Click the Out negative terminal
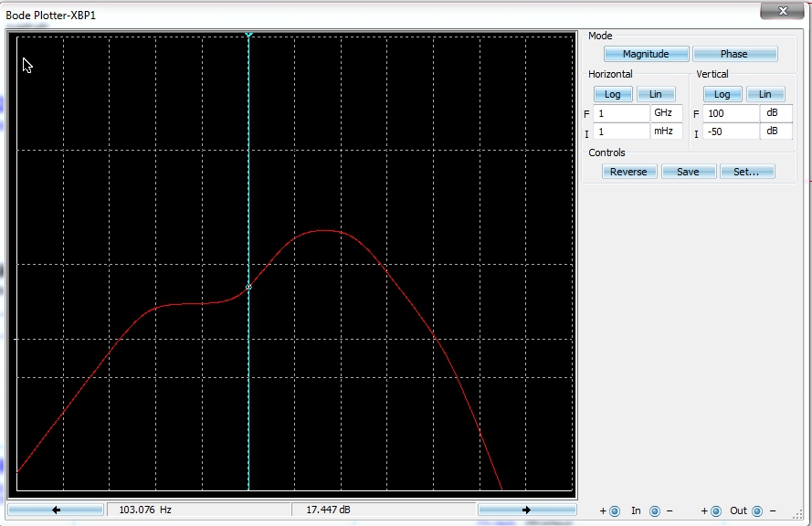The height and width of the screenshot is (526, 812). pyautogui.click(x=757, y=511)
